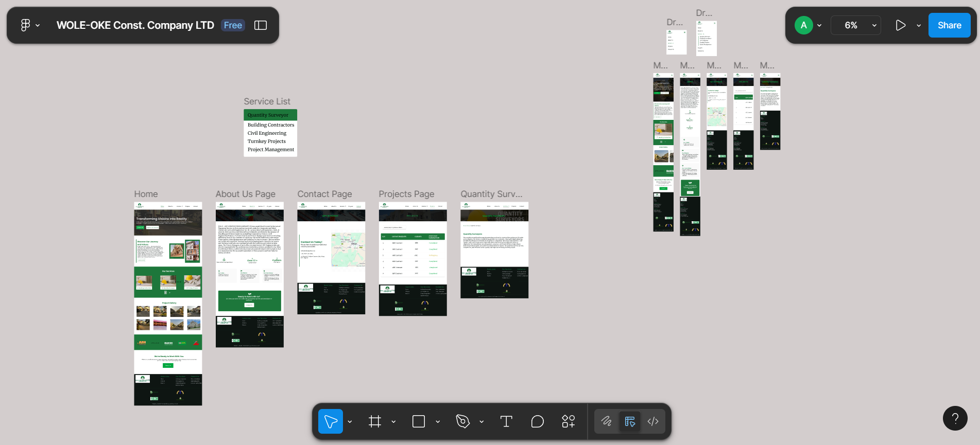Toggle the sidebar panel visibility icon

coord(261,25)
